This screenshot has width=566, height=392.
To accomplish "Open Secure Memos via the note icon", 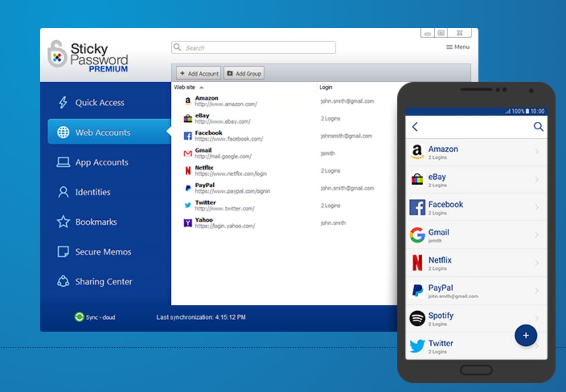I will [63, 251].
